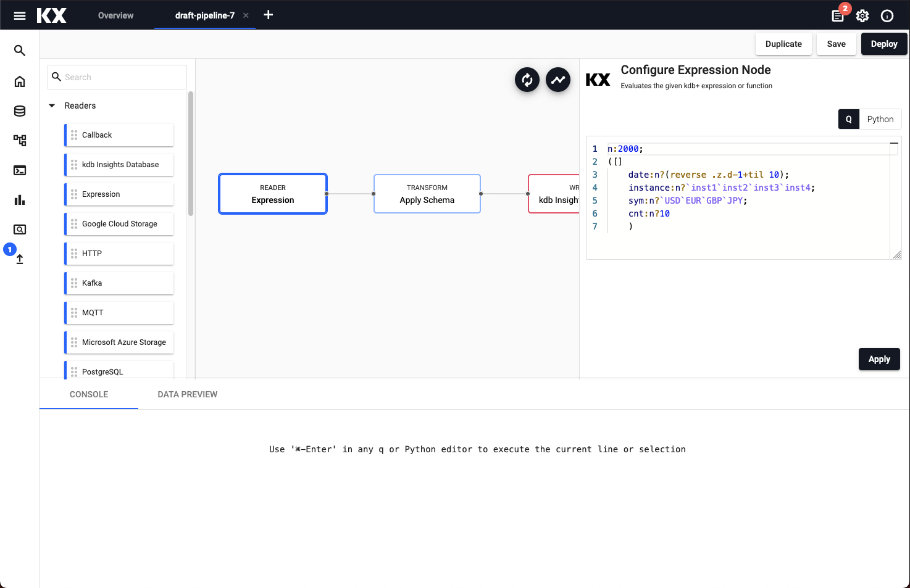
Task: Click the node list scrollbar
Action: (x=191, y=153)
